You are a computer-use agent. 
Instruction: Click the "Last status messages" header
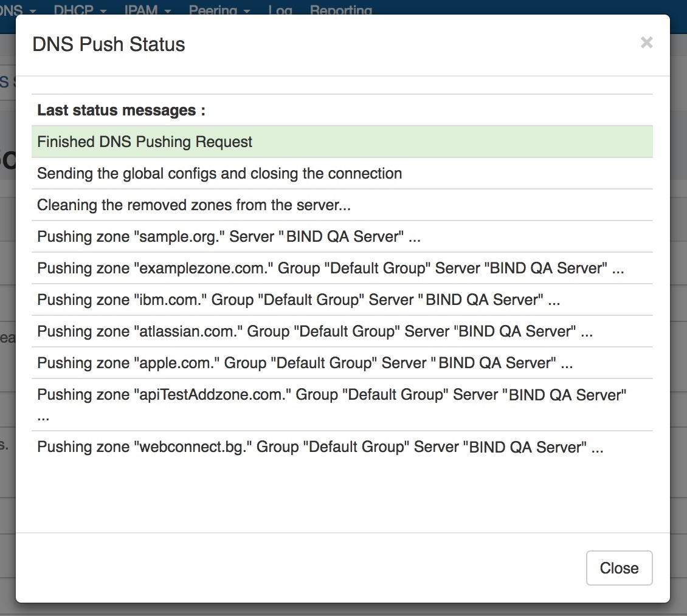tap(121, 110)
